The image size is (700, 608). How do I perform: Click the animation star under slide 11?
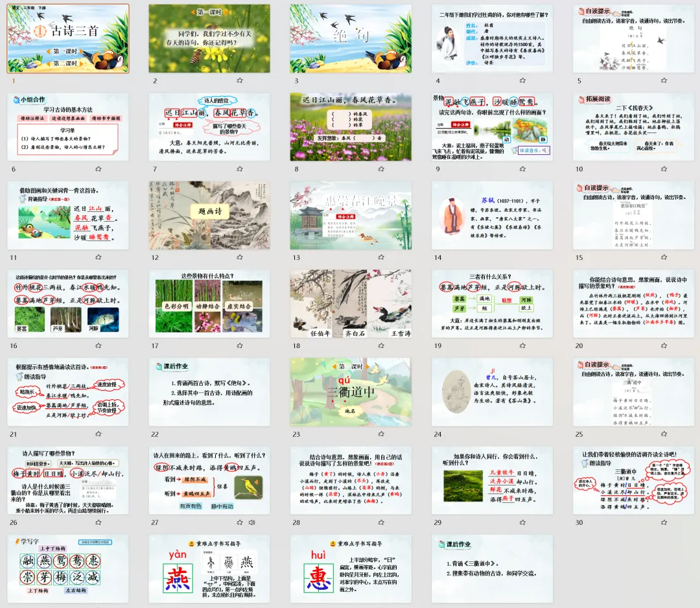[x=99, y=257]
